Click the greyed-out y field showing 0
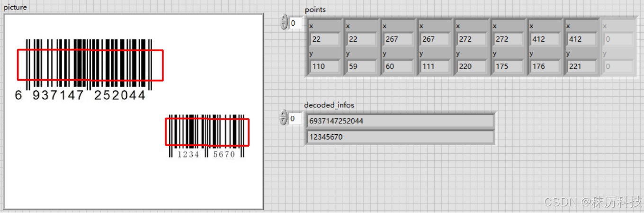This screenshot has width=644, height=213. coord(619,66)
